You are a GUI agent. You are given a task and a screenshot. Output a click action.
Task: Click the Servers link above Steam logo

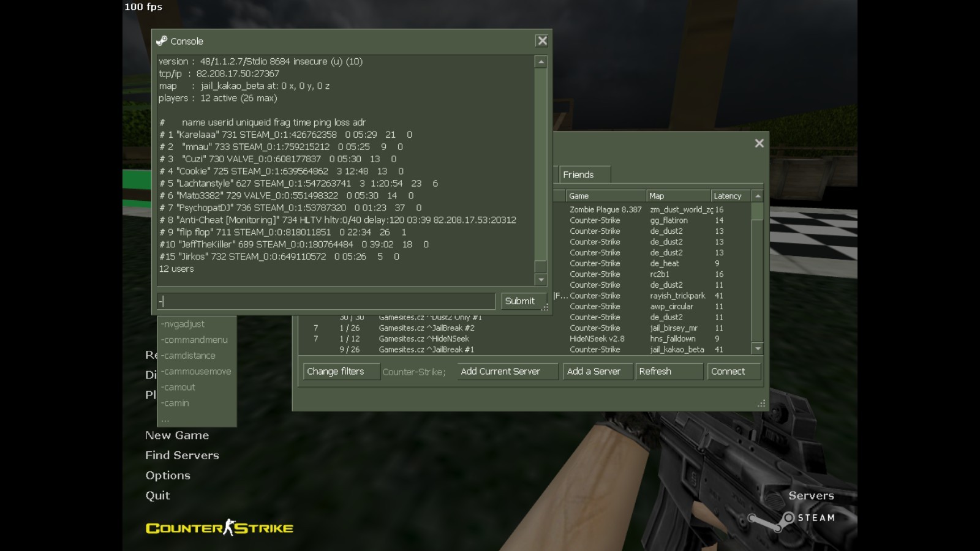(811, 496)
